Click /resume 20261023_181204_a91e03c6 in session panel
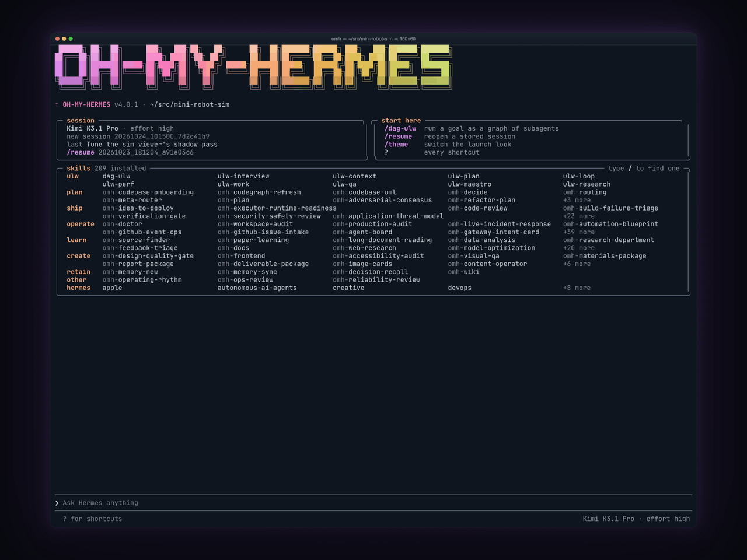This screenshot has width=747, height=560. (130, 153)
